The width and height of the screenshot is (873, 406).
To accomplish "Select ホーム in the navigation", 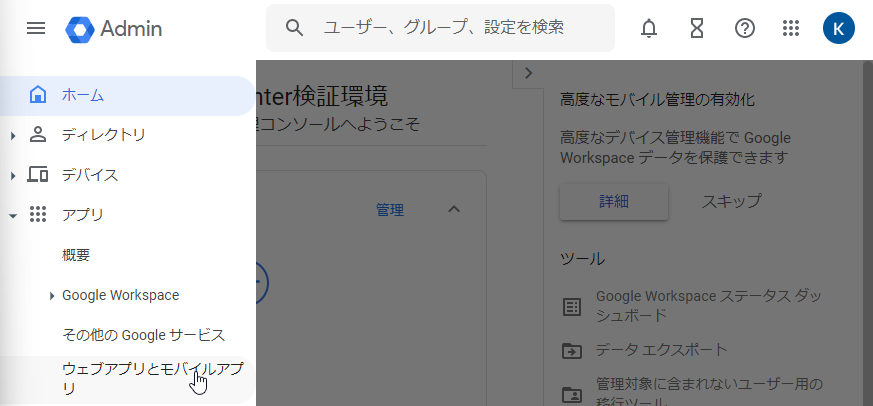I will pyautogui.click(x=127, y=95).
